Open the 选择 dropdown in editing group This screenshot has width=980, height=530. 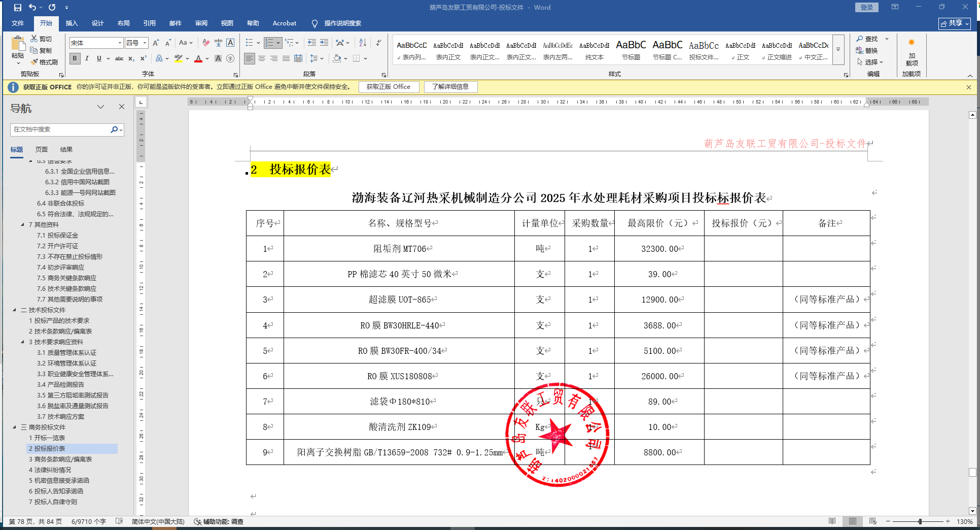[x=870, y=62]
